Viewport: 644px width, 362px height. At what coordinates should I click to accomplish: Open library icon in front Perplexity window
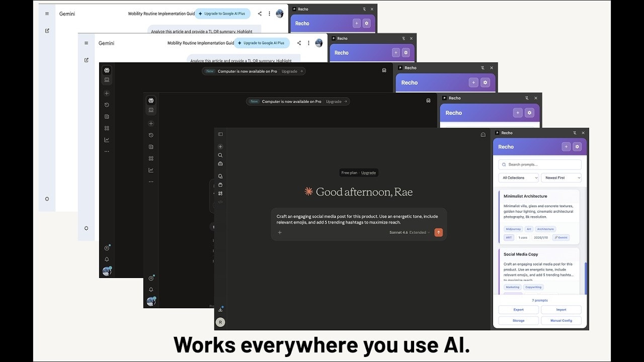pos(151,147)
